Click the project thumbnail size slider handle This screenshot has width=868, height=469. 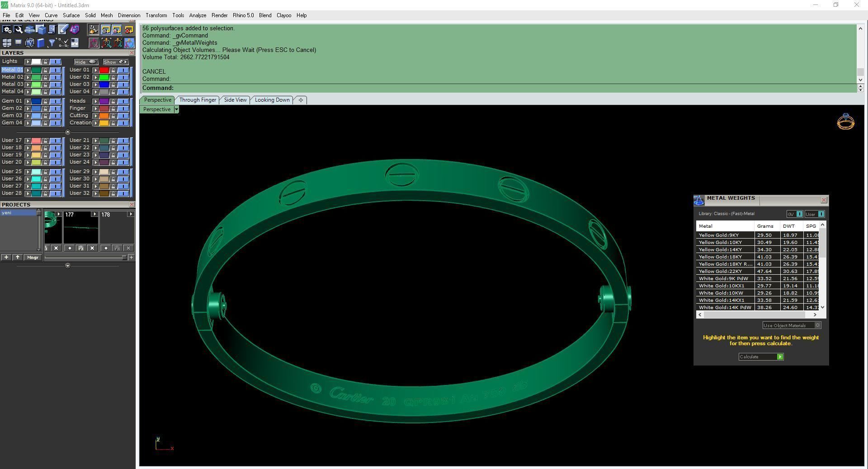[124, 258]
